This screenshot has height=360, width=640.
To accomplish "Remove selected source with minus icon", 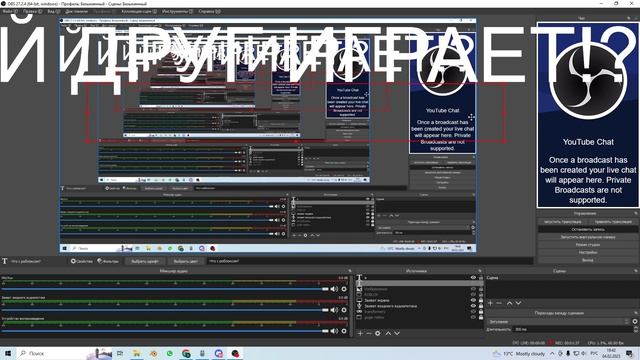I will coord(369,333).
